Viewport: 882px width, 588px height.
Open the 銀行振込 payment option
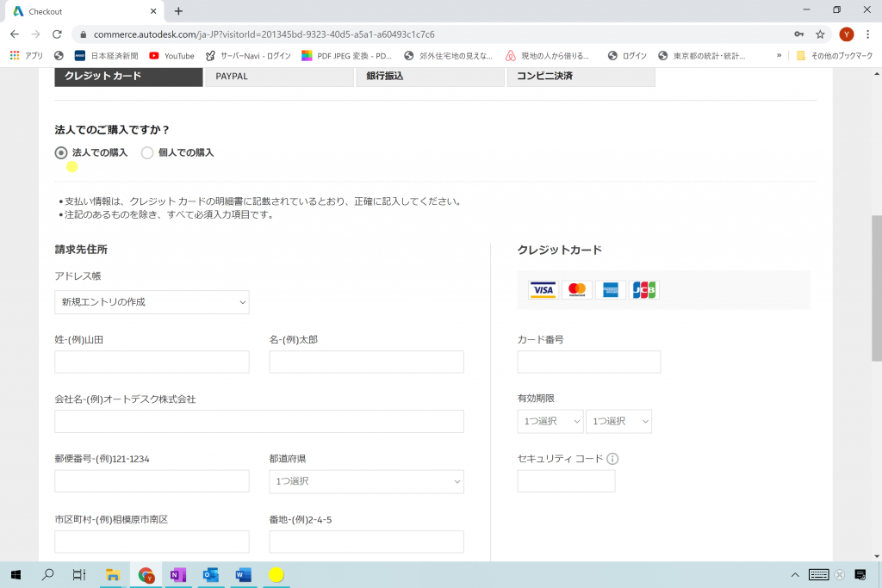point(429,77)
